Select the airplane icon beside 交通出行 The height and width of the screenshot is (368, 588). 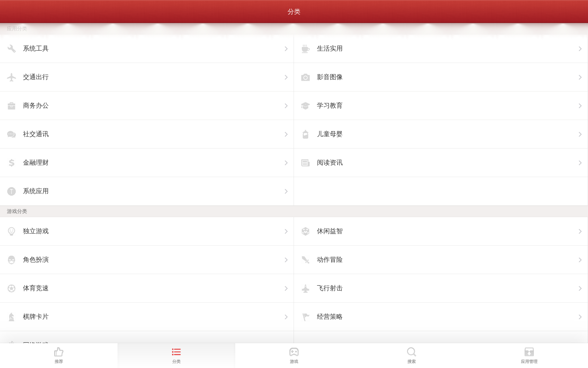click(x=11, y=77)
